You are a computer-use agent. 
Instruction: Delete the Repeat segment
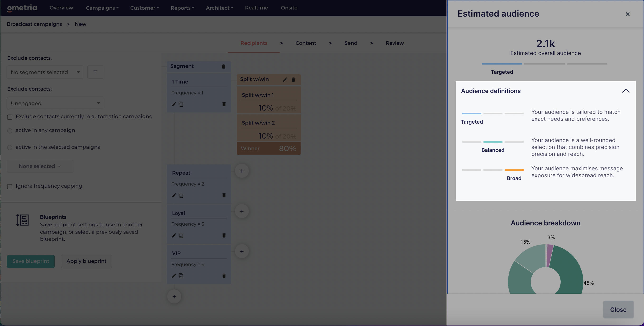click(224, 195)
